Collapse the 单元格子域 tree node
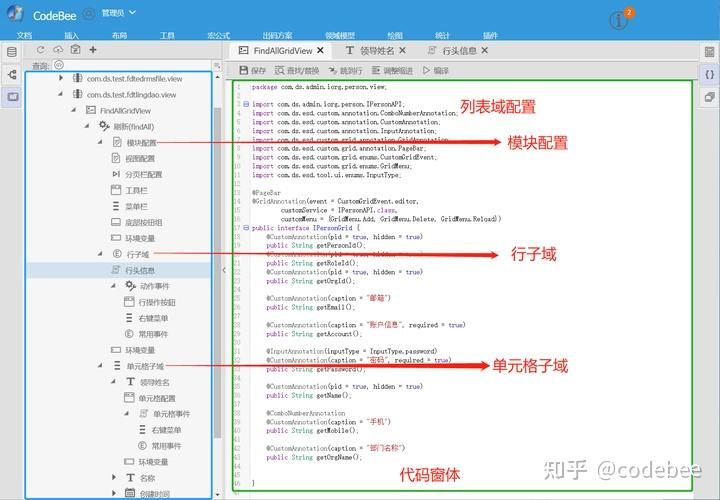720x500 pixels. 100,365
